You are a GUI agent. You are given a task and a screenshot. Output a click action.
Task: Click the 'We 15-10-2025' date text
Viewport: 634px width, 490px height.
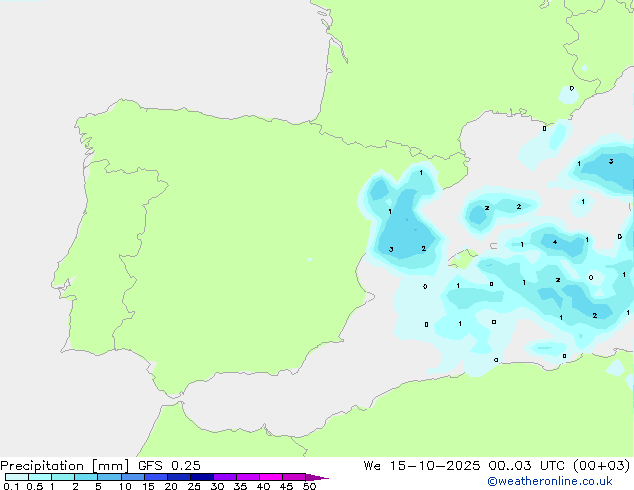(x=422, y=466)
